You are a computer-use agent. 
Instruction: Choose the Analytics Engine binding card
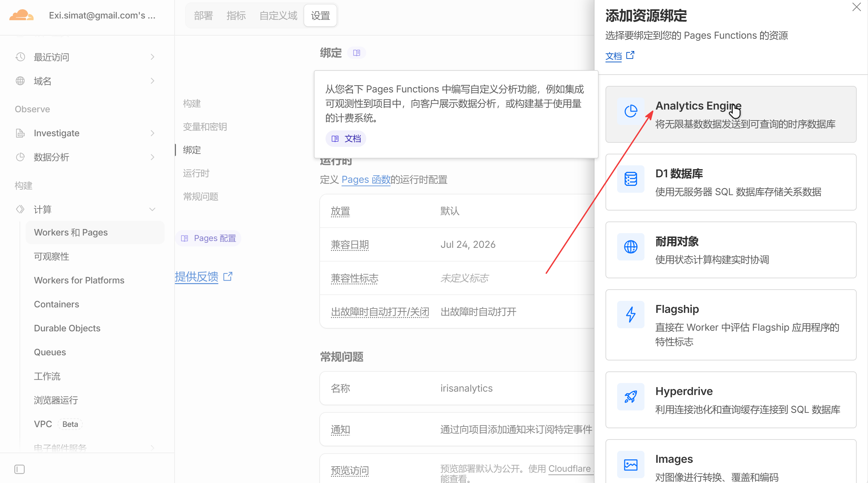point(731,114)
